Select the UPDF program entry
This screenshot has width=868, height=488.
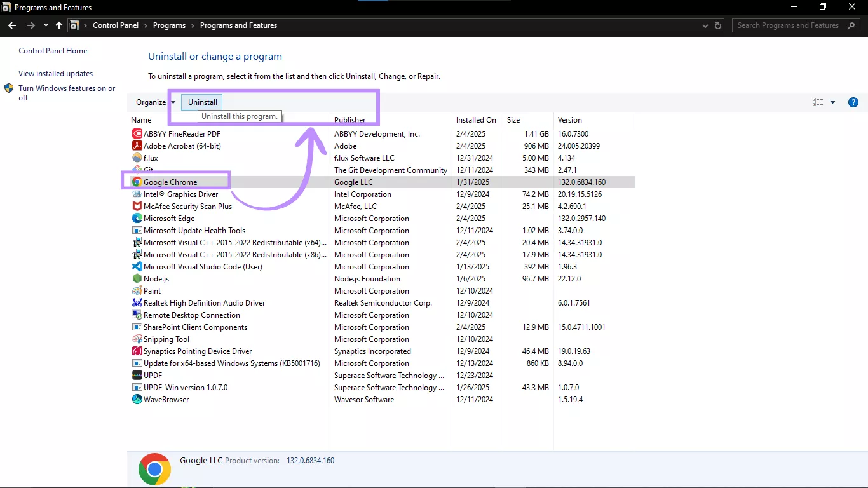(x=381, y=376)
